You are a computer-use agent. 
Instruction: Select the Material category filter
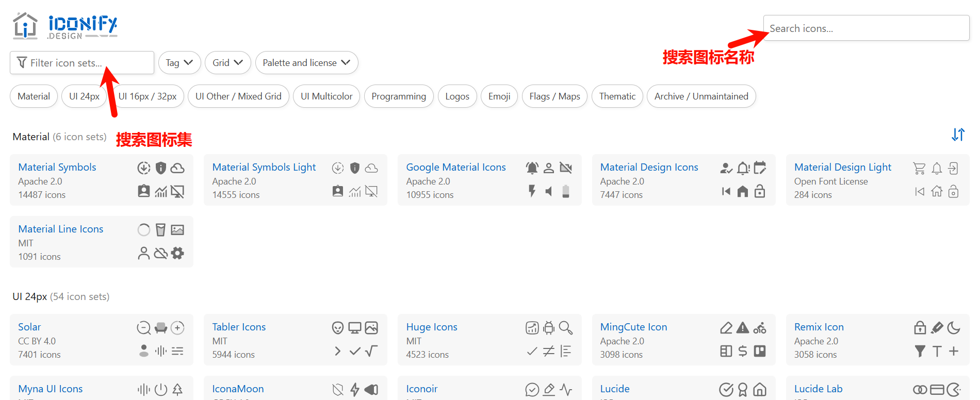[x=34, y=96]
